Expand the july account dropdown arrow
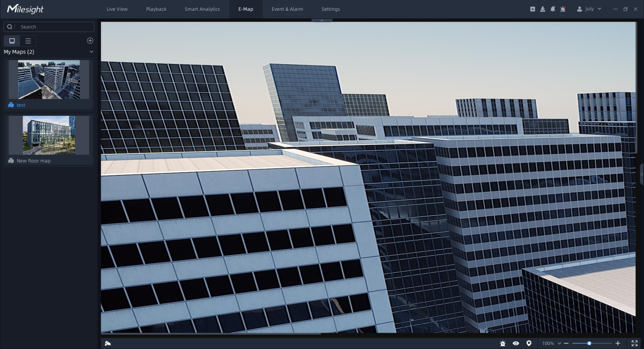This screenshot has width=644, height=349. click(x=599, y=9)
